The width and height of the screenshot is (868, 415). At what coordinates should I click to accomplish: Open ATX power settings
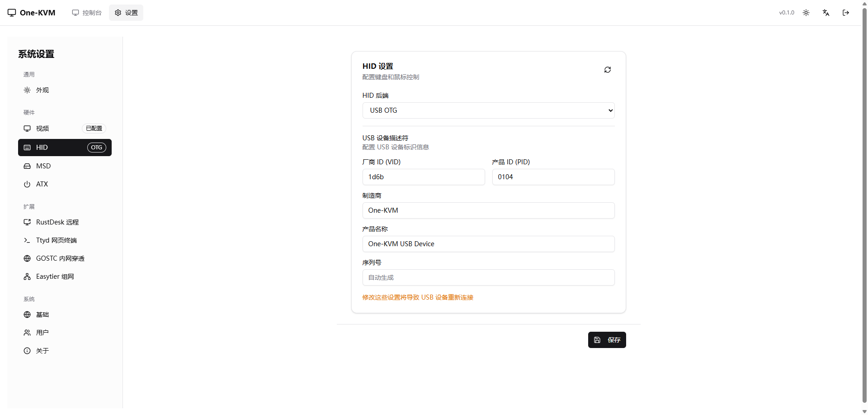click(42, 184)
